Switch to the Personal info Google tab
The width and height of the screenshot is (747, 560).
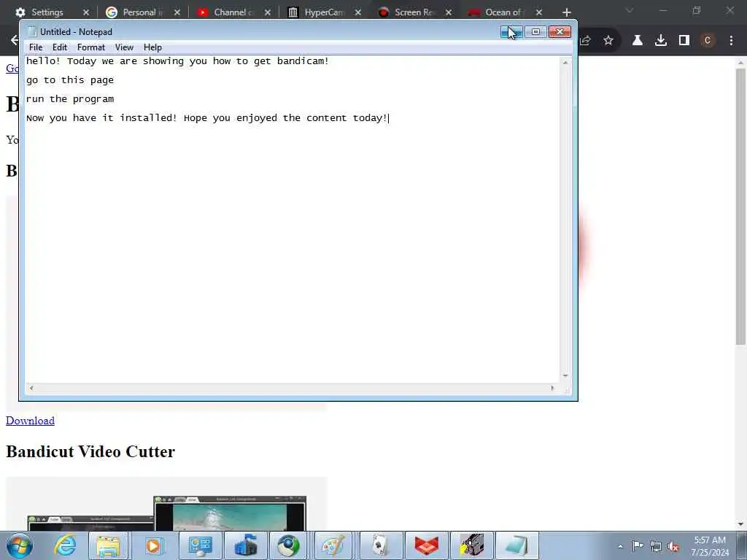point(138,12)
